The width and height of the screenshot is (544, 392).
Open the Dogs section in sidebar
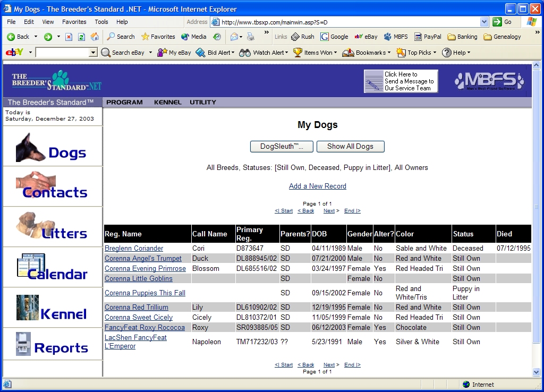click(52, 147)
